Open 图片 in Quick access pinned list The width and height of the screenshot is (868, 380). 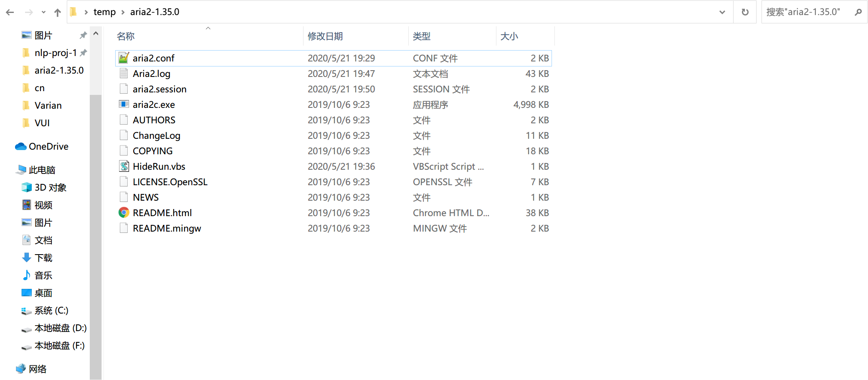(x=43, y=36)
